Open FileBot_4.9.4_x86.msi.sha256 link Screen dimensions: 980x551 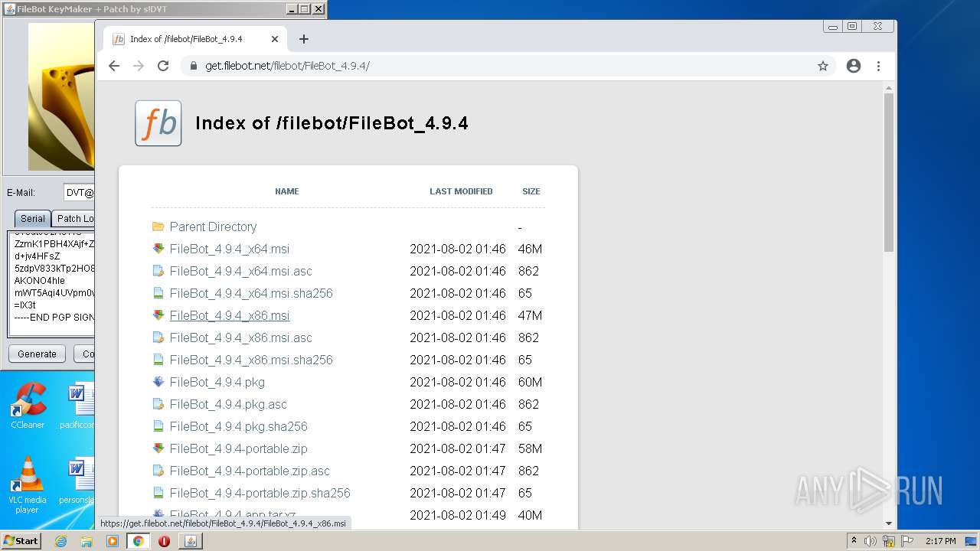pyautogui.click(x=251, y=360)
